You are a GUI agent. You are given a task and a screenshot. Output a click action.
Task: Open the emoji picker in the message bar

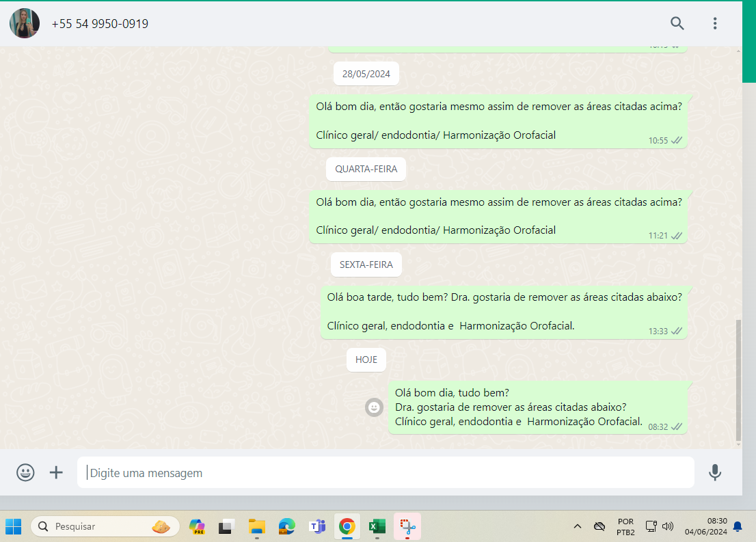coord(25,472)
